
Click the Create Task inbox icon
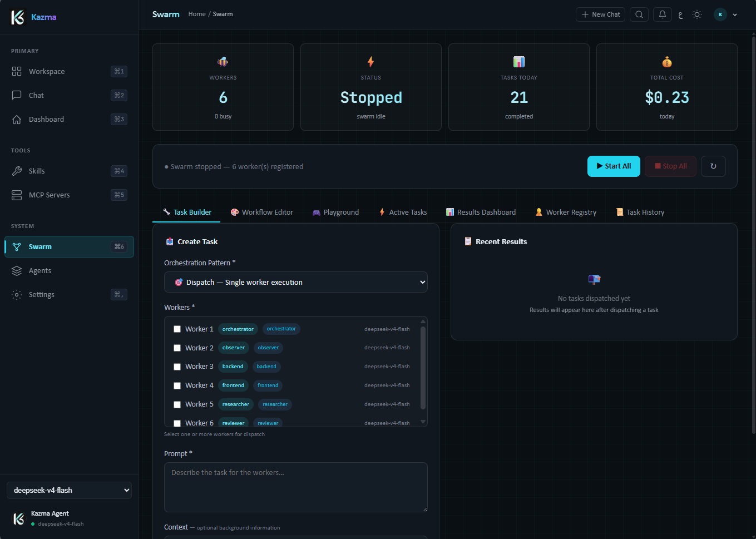(x=170, y=241)
